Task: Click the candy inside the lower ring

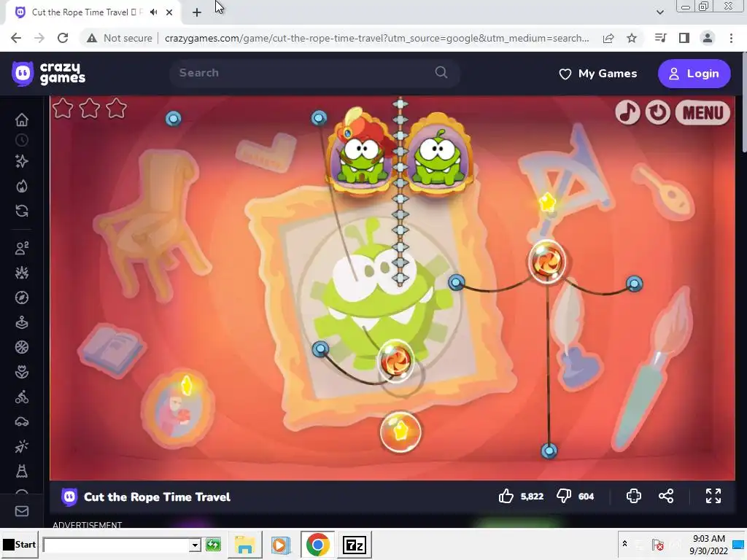Action: 395,360
